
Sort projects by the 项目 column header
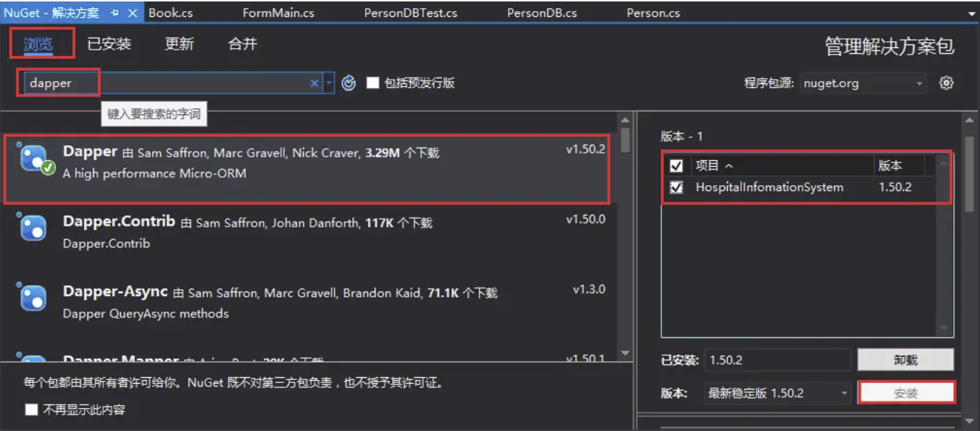click(x=715, y=165)
